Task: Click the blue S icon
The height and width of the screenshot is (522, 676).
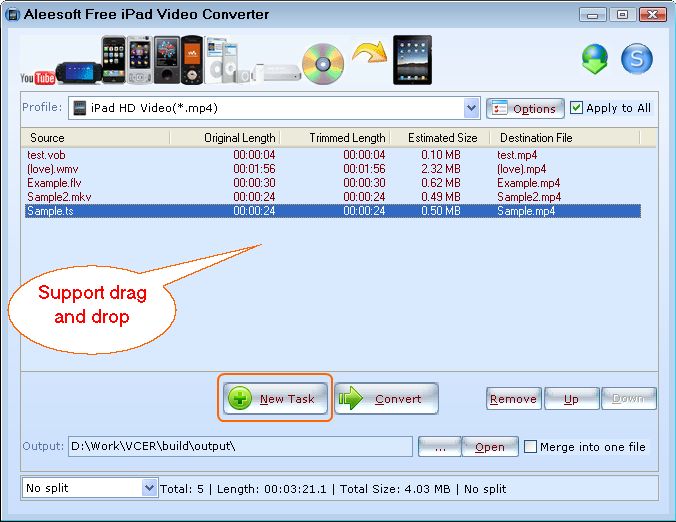Action: pos(637,59)
